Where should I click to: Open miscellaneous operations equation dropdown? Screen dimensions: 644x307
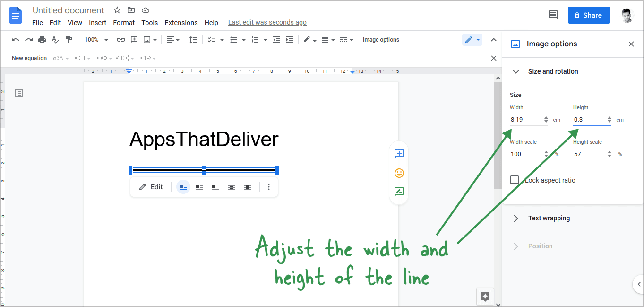coord(81,58)
